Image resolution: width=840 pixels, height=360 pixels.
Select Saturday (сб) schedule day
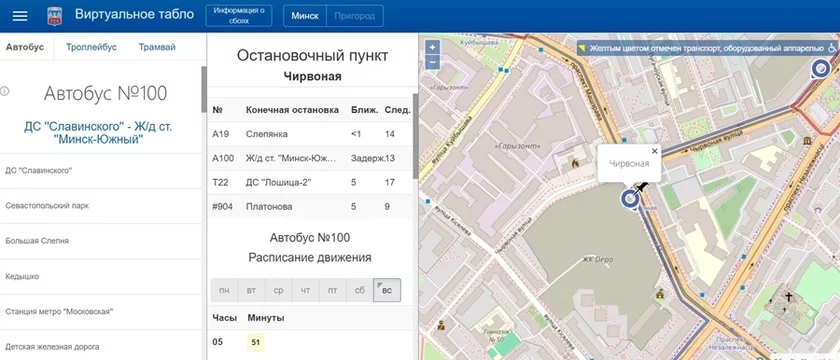tap(360, 290)
